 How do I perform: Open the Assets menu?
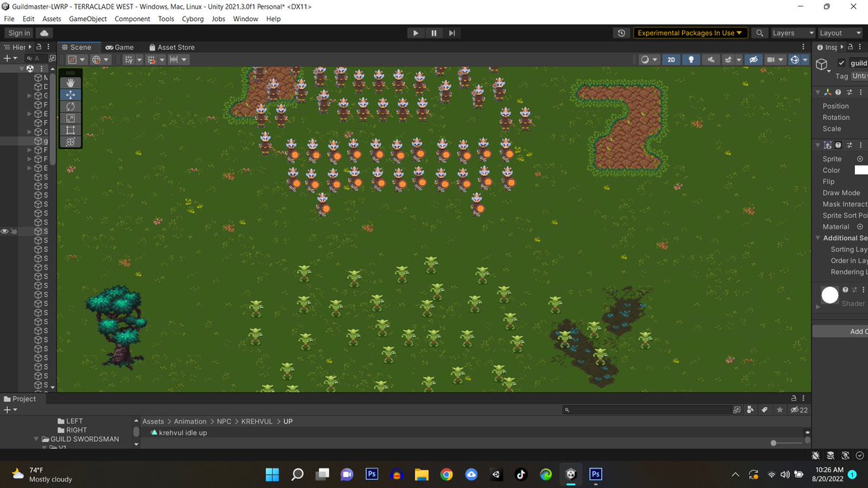click(x=51, y=19)
